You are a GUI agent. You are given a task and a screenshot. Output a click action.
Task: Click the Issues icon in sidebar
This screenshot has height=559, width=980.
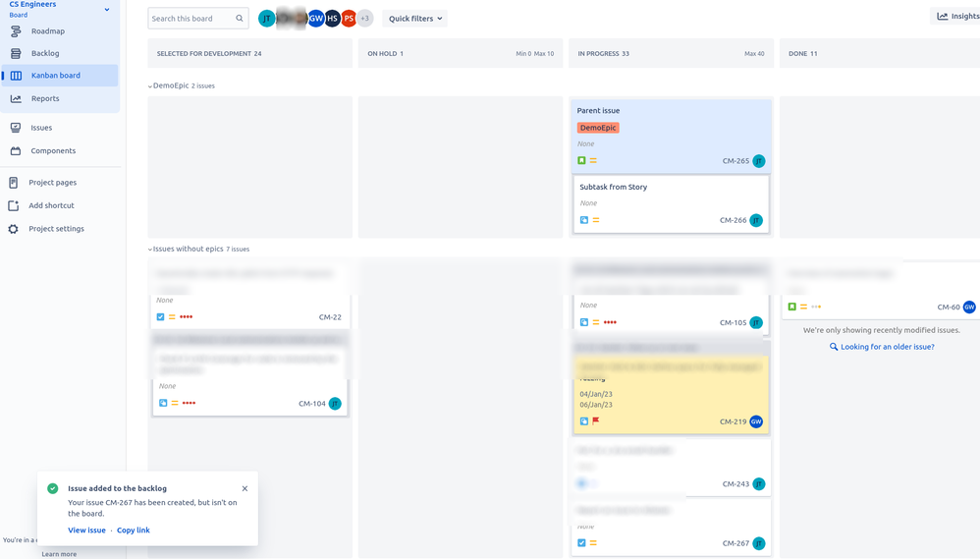16,128
